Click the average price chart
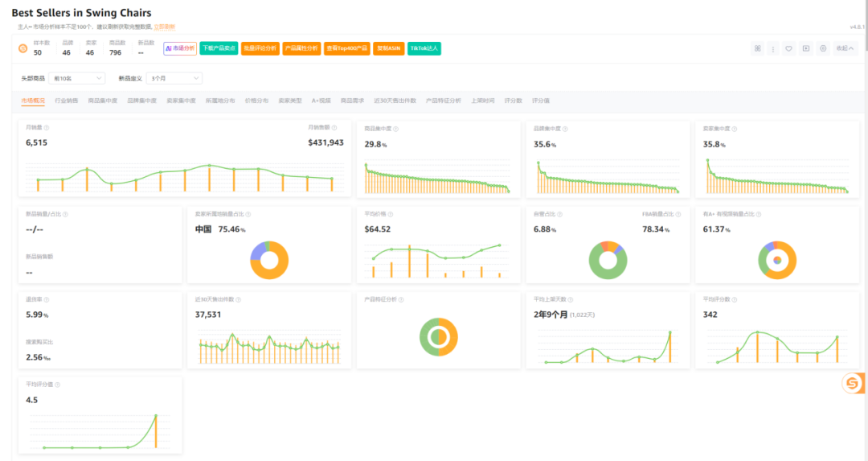The height and width of the screenshot is (461, 868). tap(436, 260)
